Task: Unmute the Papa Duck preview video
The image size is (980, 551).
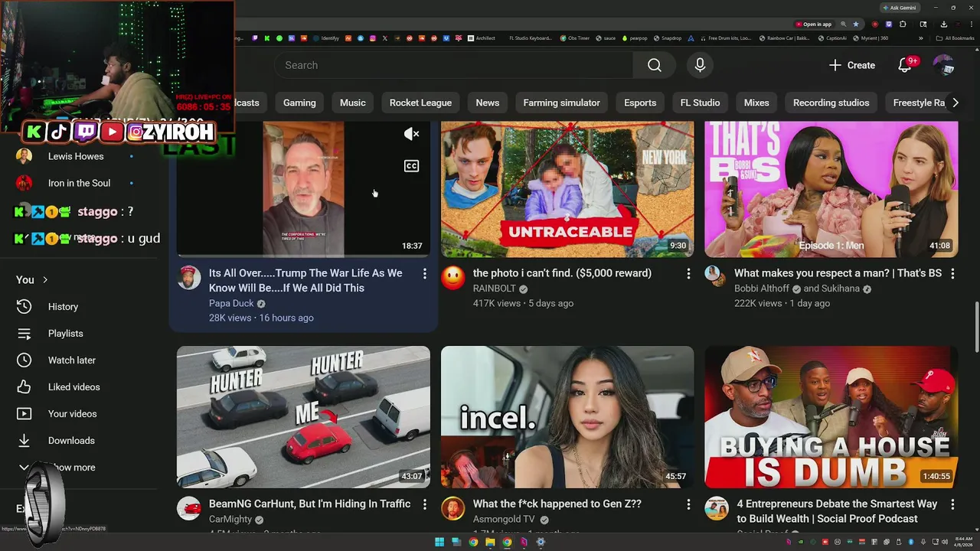Action: 411,135
